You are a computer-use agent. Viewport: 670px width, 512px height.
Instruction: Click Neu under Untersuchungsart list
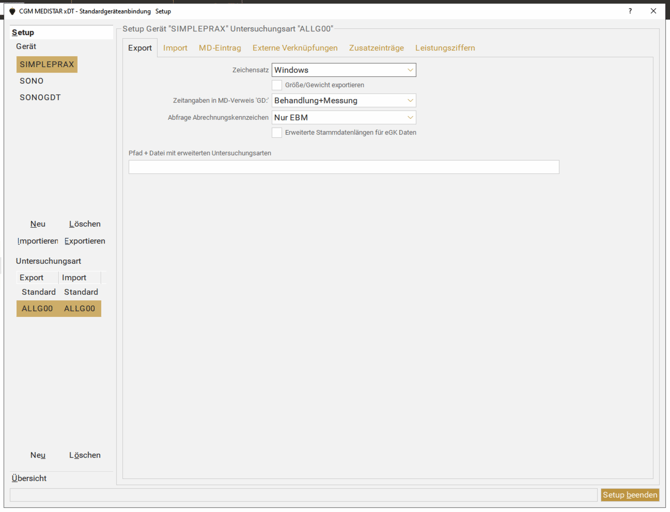click(38, 455)
